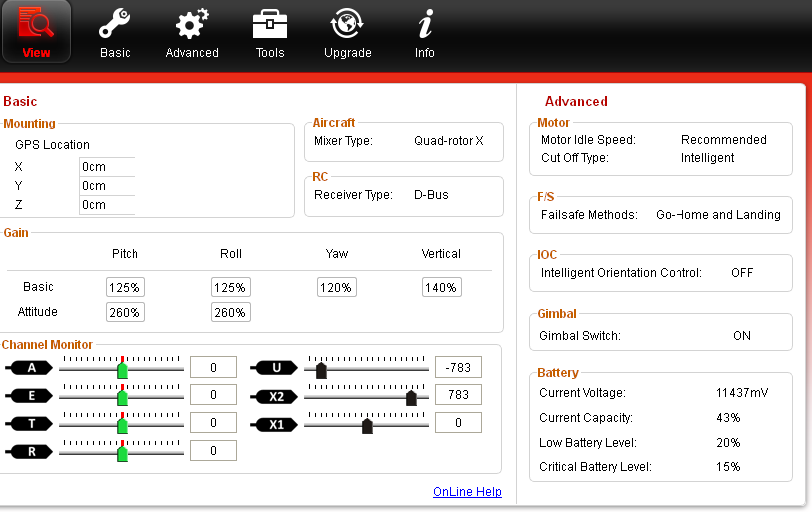Screen dimensions: 812x512
Task: Open the Upgrade globe icon tab
Action: point(348,32)
